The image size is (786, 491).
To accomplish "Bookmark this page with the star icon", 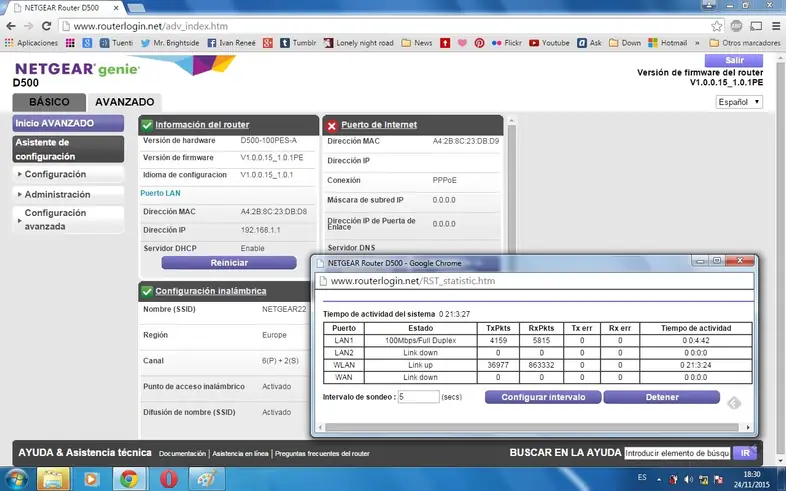I will point(717,26).
